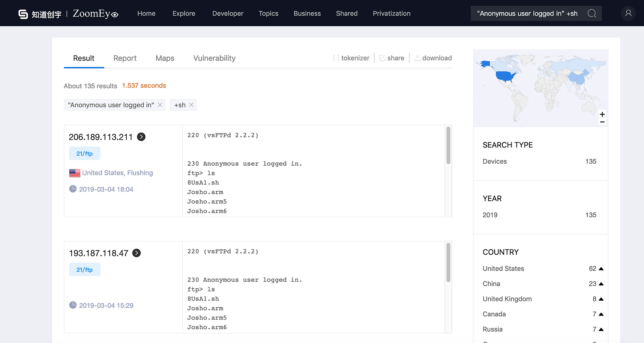Screen dimensions: 644x343
Task: Click the 2019-03-04 15:29 timestamp
Action: pos(106,306)
